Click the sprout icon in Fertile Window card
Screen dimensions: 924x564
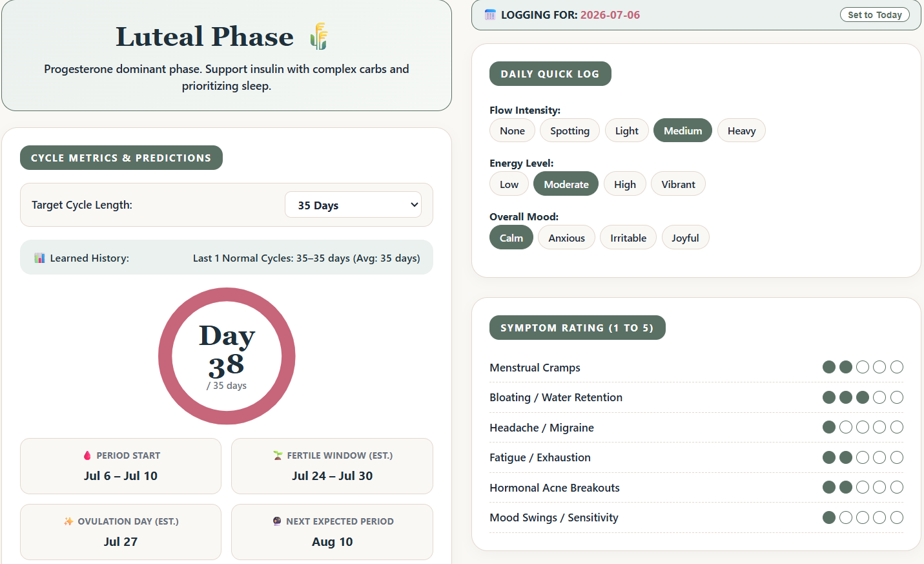point(278,455)
